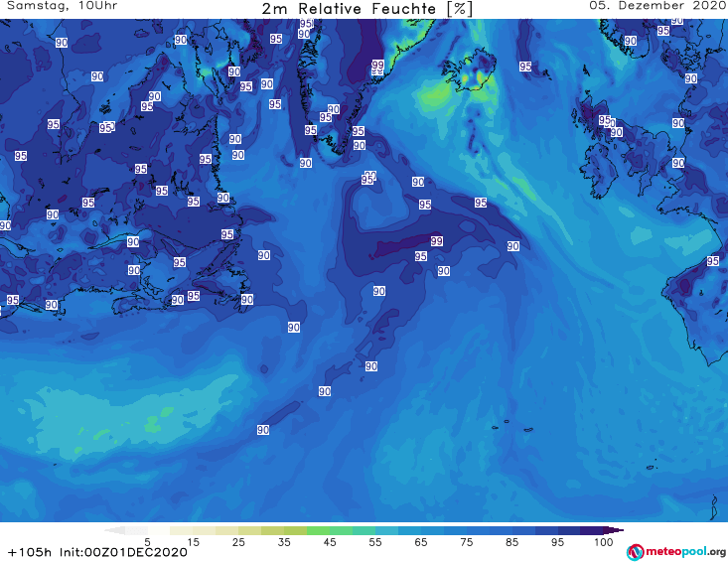
Task: Click the colorbar label '25'
Action: click(x=238, y=542)
